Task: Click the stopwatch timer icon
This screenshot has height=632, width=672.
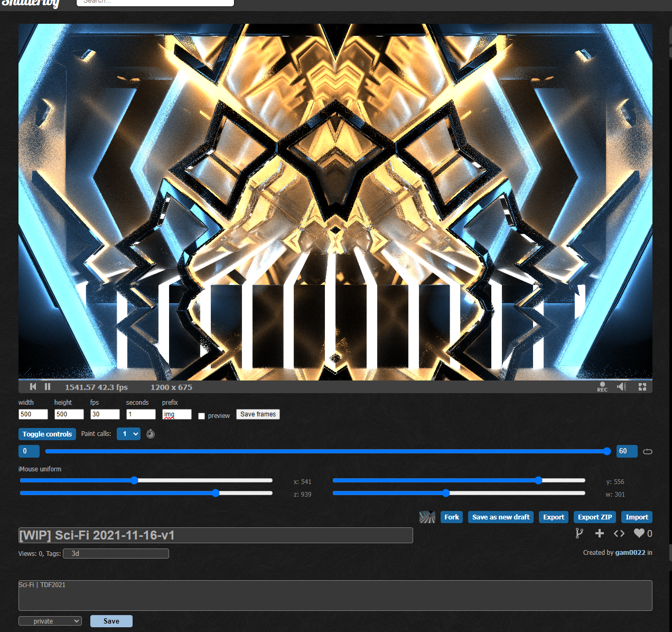Action: click(x=151, y=434)
